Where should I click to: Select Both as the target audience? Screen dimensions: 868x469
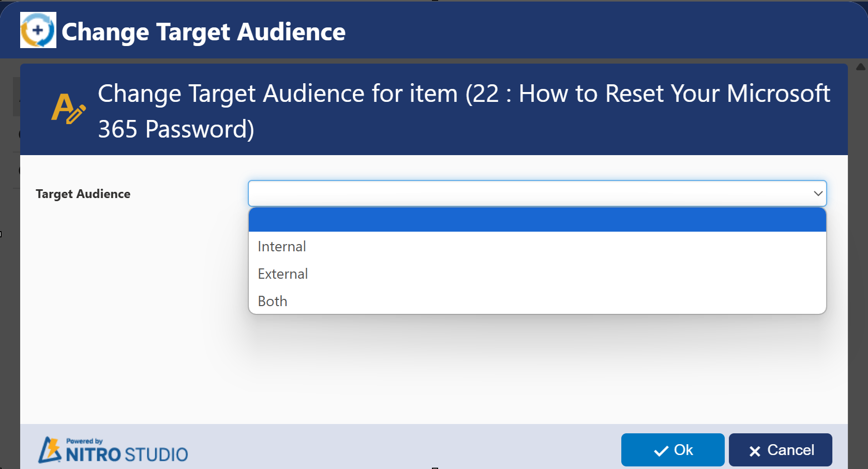coord(273,301)
